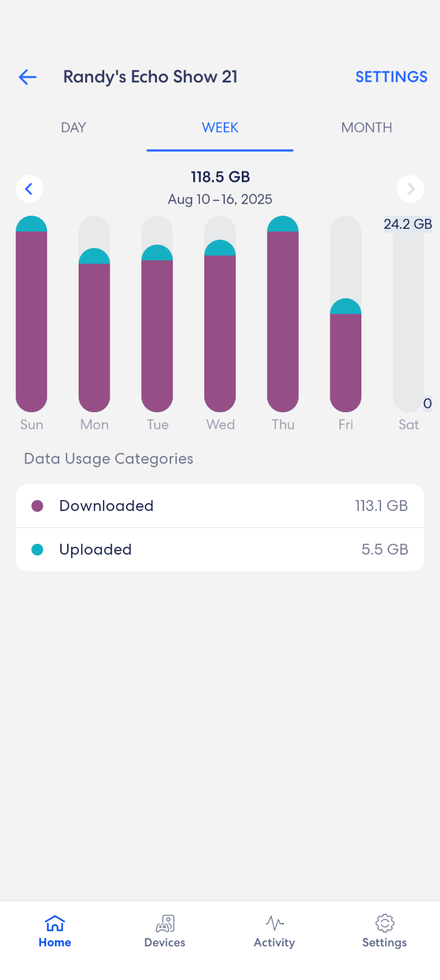Tap the back arrow icon

tap(28, 77)
